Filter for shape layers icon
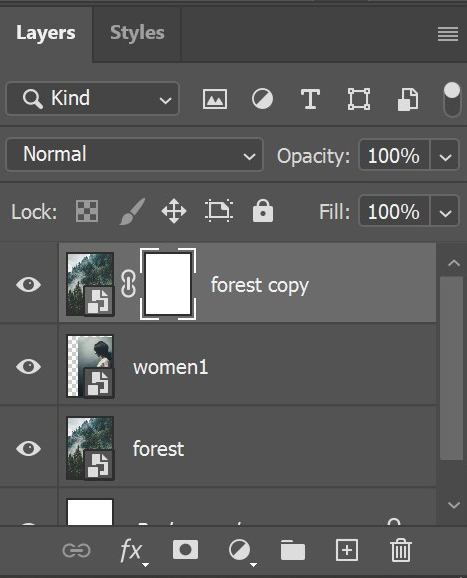 359,99
